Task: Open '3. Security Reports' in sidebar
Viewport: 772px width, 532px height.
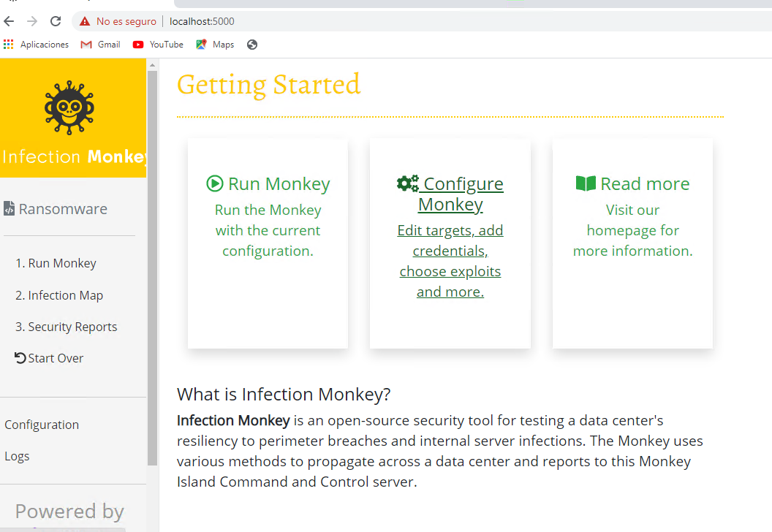Action: (x=67, y=327)
